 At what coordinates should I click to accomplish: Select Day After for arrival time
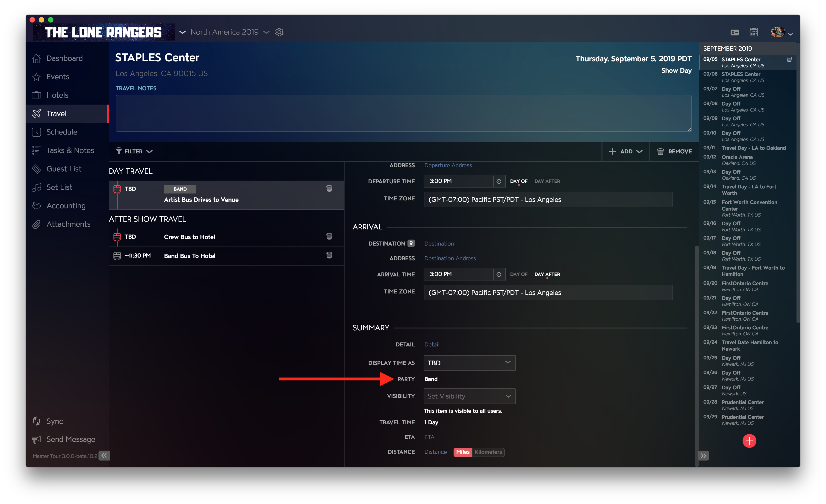click(x=547, y=274)
